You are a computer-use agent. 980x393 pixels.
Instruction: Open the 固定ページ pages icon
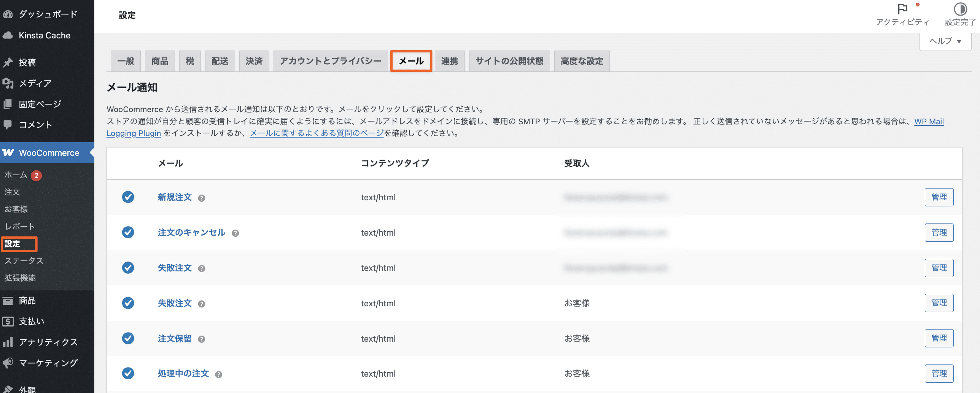8,103
